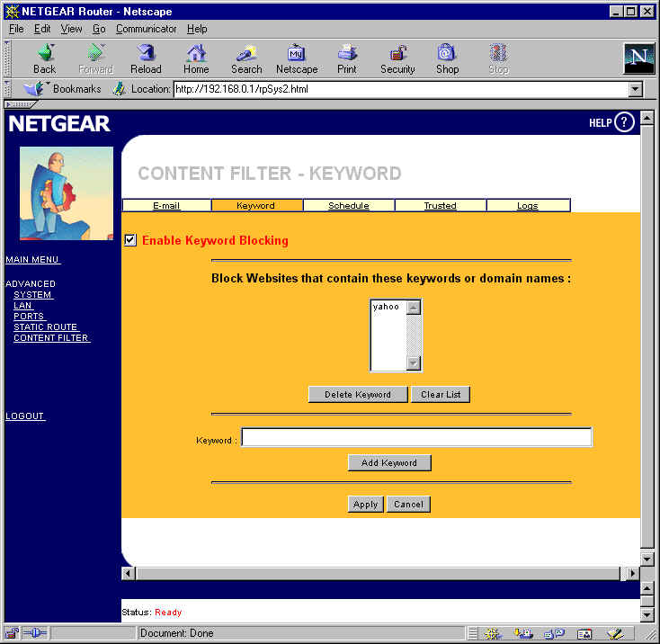This screenshot has width=660, height=644.
Task: Click the Shop toolbar icon
Action: pos(447,53)
